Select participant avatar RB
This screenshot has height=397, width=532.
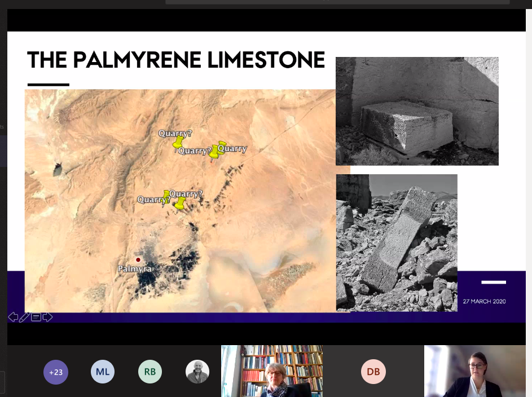click(x=150, y=372)
